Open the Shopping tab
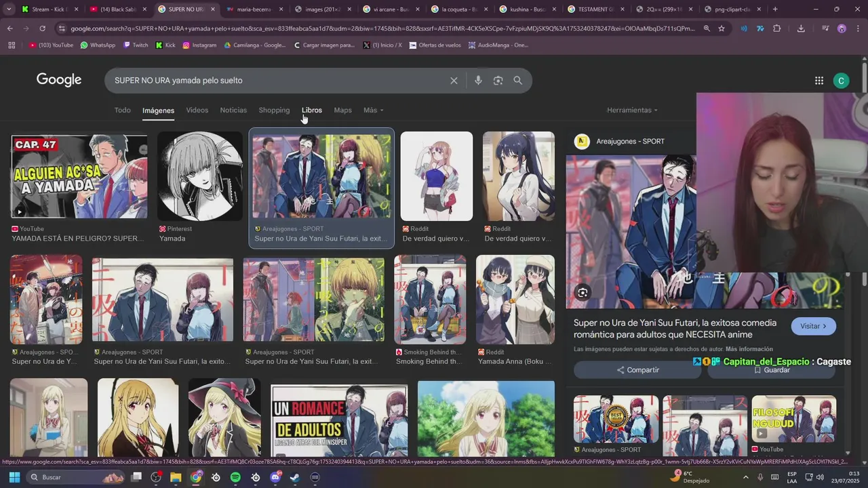Viewport: 868px width, 488px height. pyautogui.click(x=274, y=110)
